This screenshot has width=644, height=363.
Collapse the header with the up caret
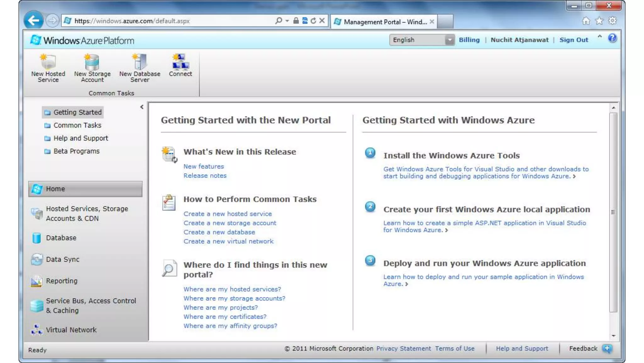(600, 36)
